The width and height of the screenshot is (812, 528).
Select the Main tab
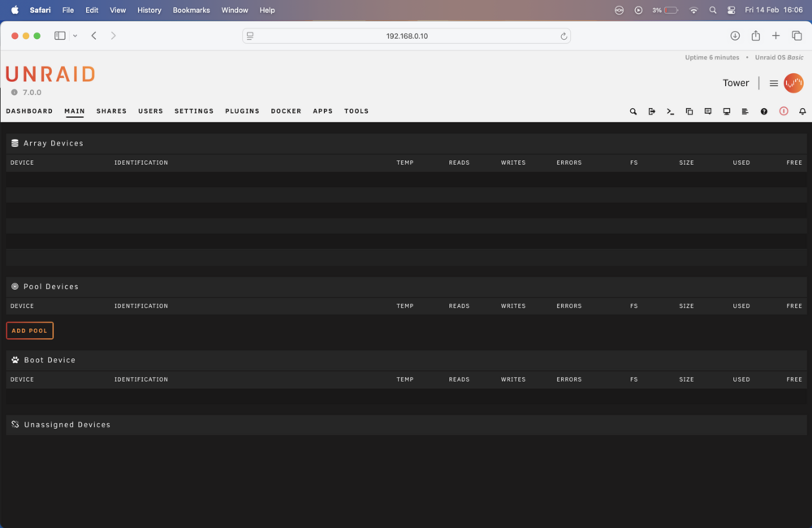coord(75,111)
